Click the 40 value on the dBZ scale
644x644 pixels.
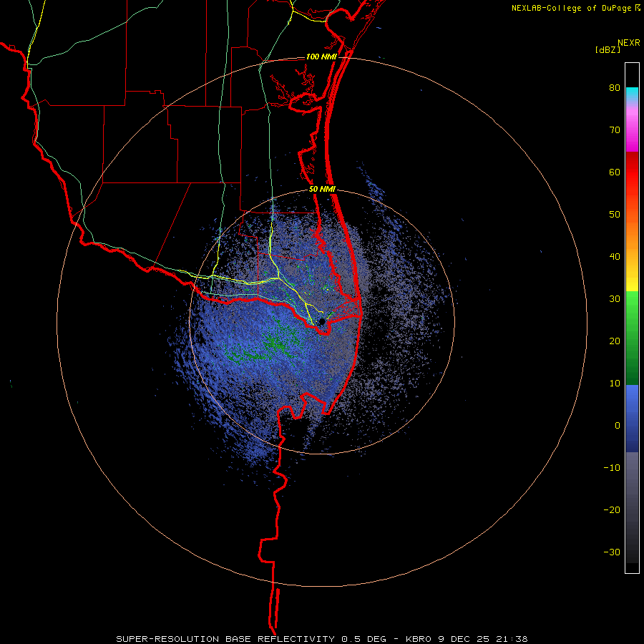(x=615, y=257)
